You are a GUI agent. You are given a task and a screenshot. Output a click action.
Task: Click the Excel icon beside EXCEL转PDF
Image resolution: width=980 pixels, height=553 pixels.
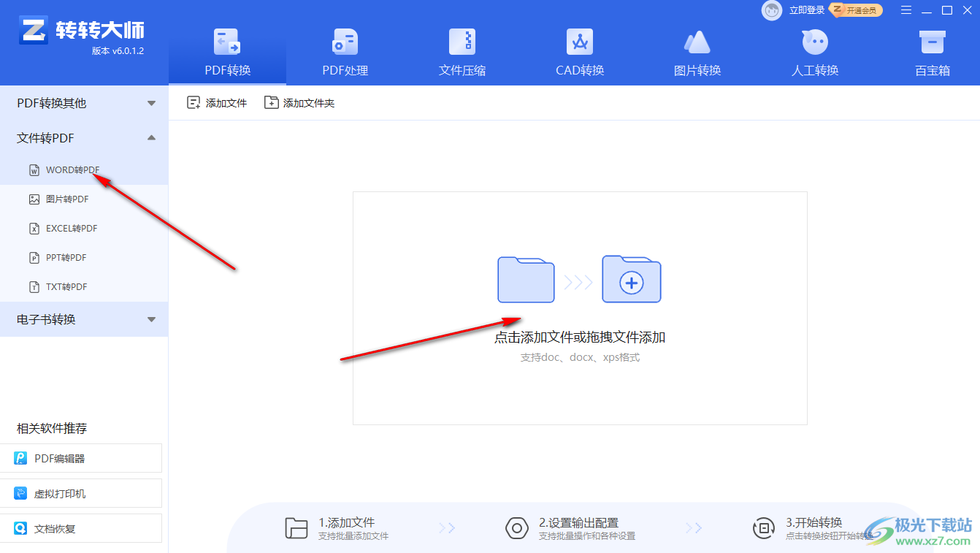[34, 229]
